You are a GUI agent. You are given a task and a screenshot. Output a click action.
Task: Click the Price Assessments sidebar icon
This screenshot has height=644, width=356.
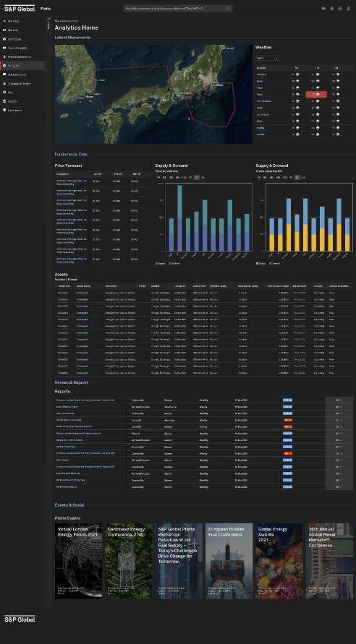4,56
